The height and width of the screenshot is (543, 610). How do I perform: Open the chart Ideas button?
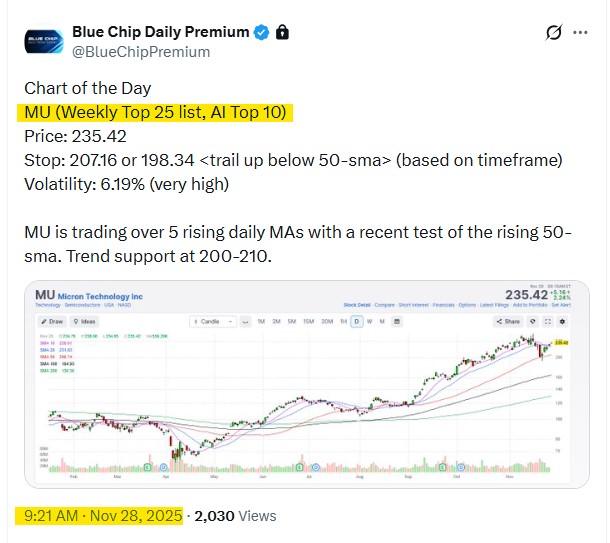coord(84,322)
